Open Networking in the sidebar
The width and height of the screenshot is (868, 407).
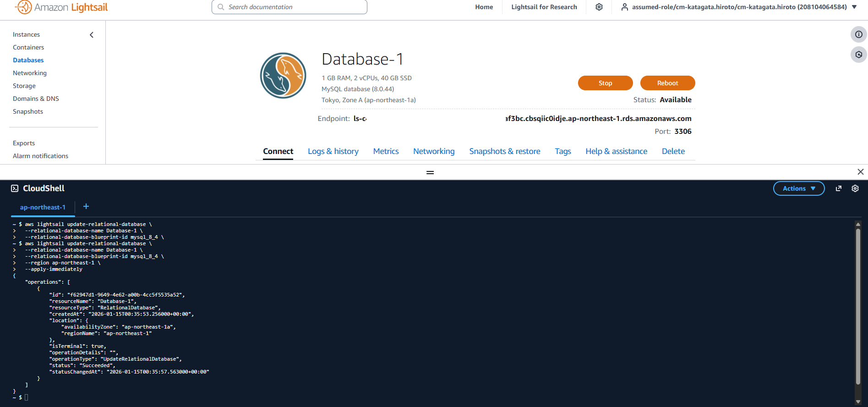click(x=30, y=73)
